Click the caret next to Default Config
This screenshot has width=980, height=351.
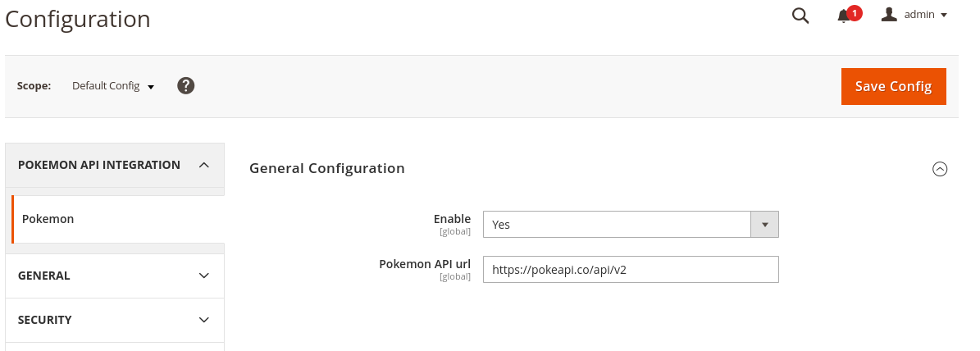coord(151,87)
